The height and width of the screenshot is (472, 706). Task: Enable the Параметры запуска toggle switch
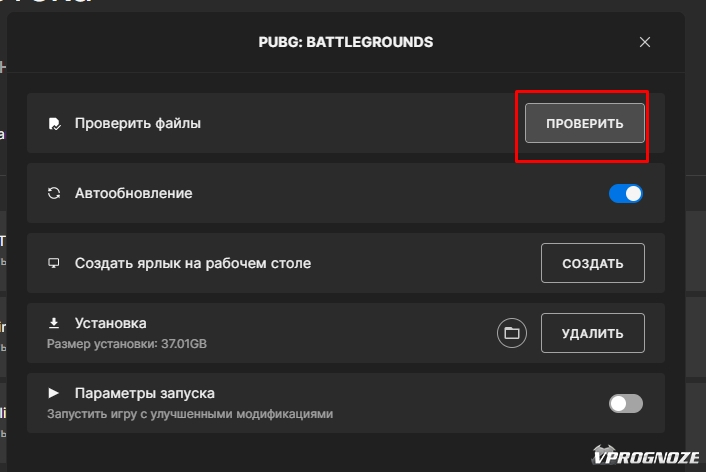pos(626,403)
